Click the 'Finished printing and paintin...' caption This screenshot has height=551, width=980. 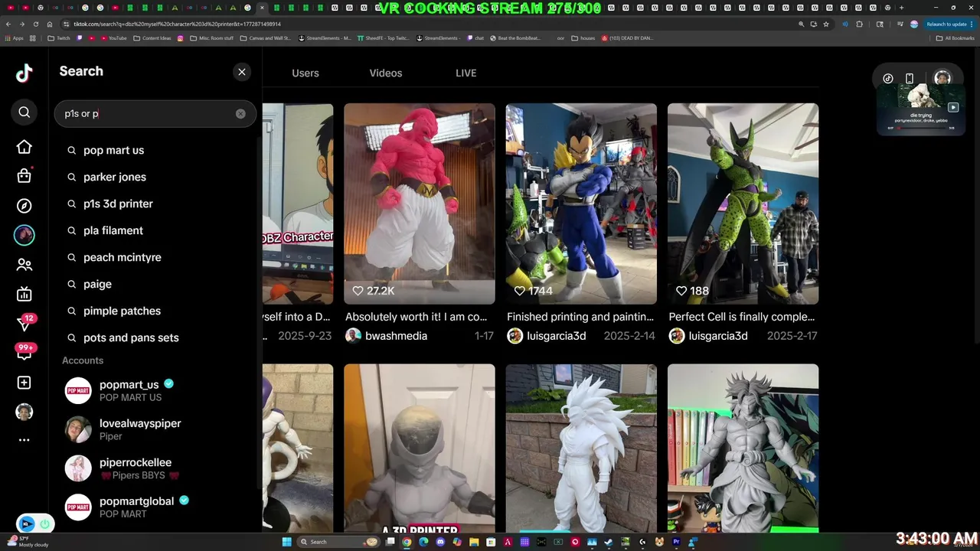[580, 317]
